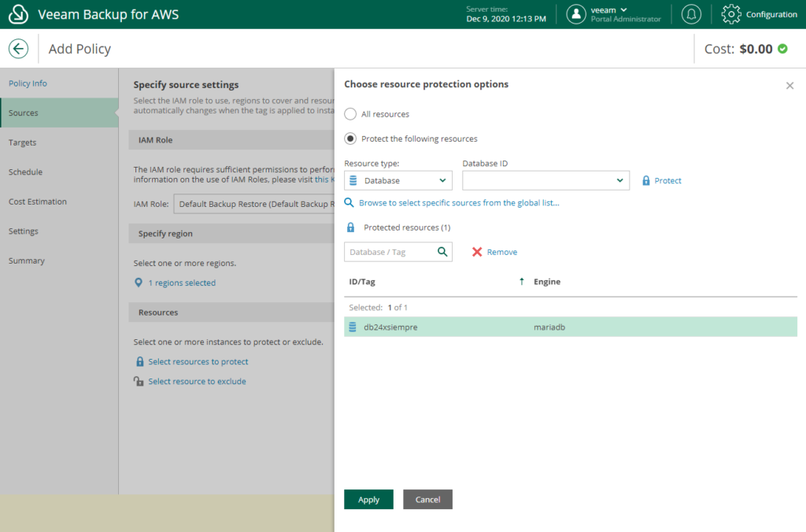Click the mariadb engine cell
The height and width of the screenshot is (532, 806).
coord(549,327)
